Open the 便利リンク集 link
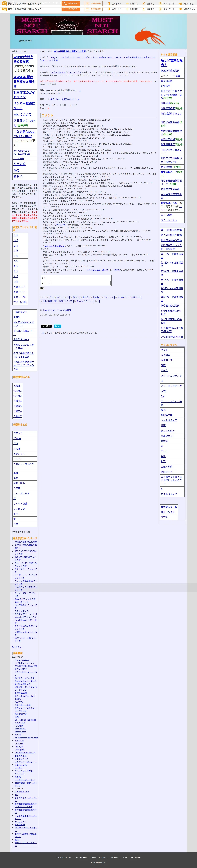Viewport: 197px width, 868px height. point(168,512)
